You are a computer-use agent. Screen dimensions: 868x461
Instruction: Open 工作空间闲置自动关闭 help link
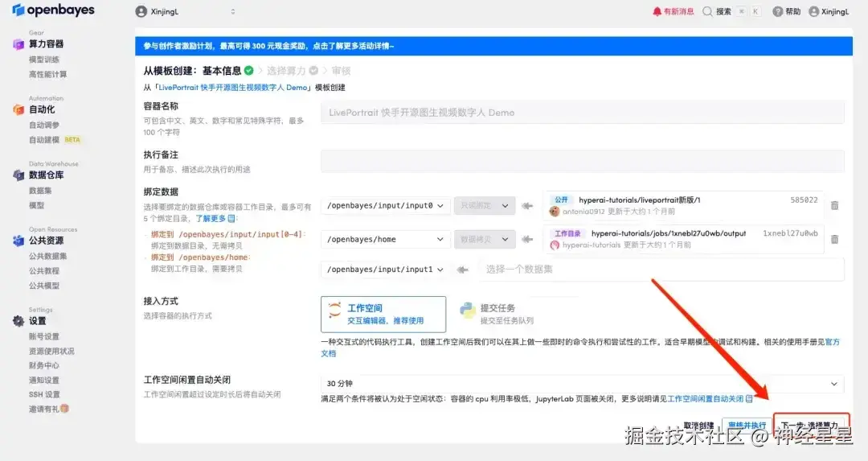[710, 398]
